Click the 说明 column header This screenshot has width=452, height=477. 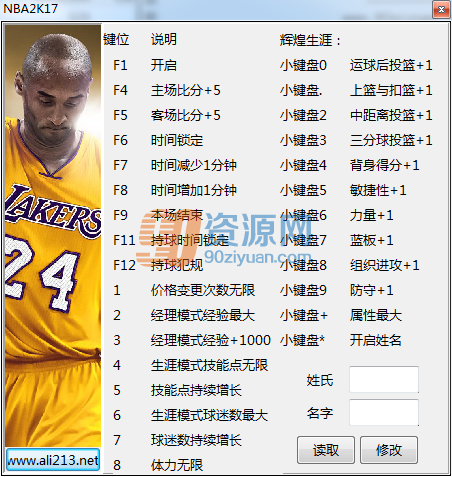click(164, 39)
